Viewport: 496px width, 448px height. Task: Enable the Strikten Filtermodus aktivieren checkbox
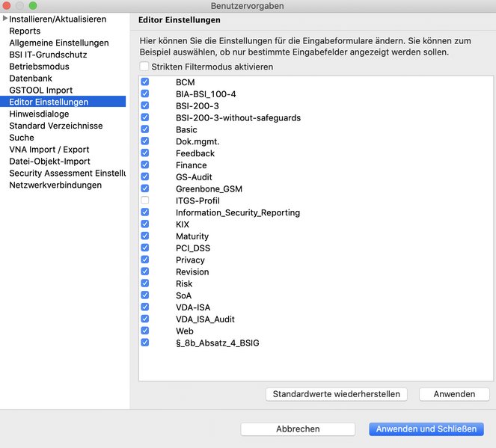tap(144, 67)
